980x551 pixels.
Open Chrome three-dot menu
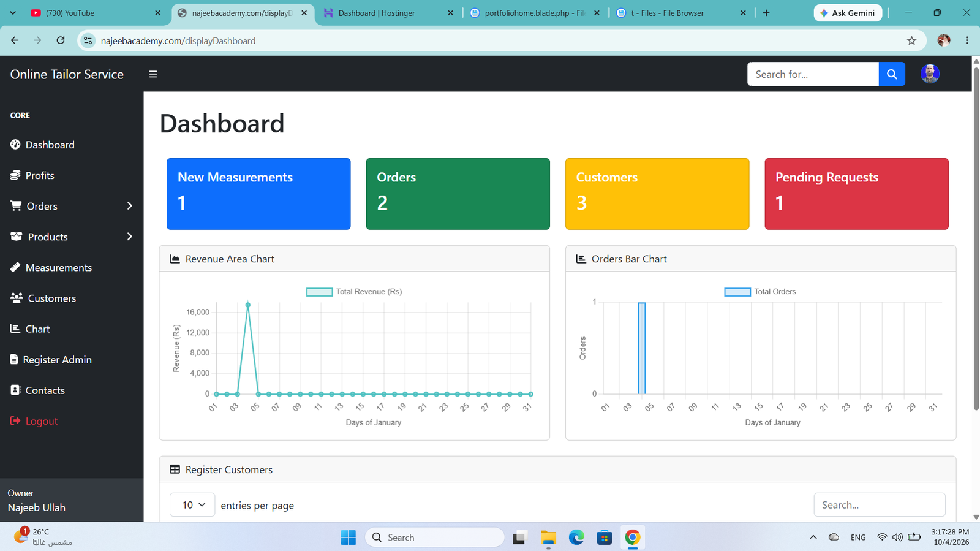pos(967,40)
